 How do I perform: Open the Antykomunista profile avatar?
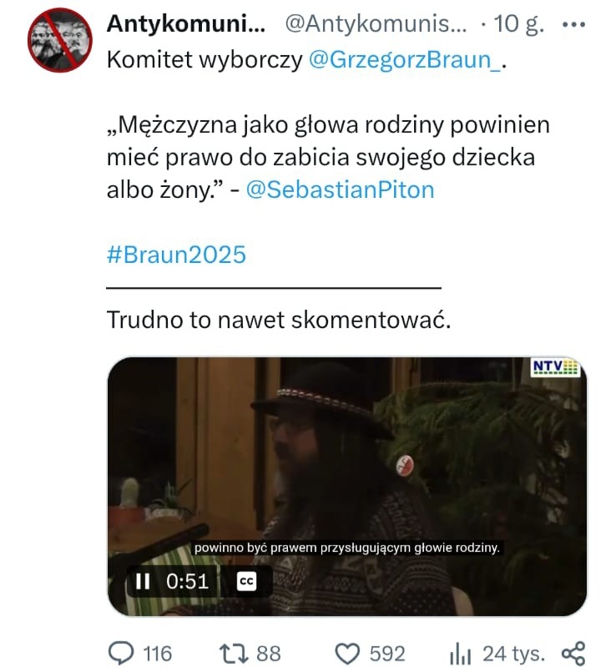60,40
